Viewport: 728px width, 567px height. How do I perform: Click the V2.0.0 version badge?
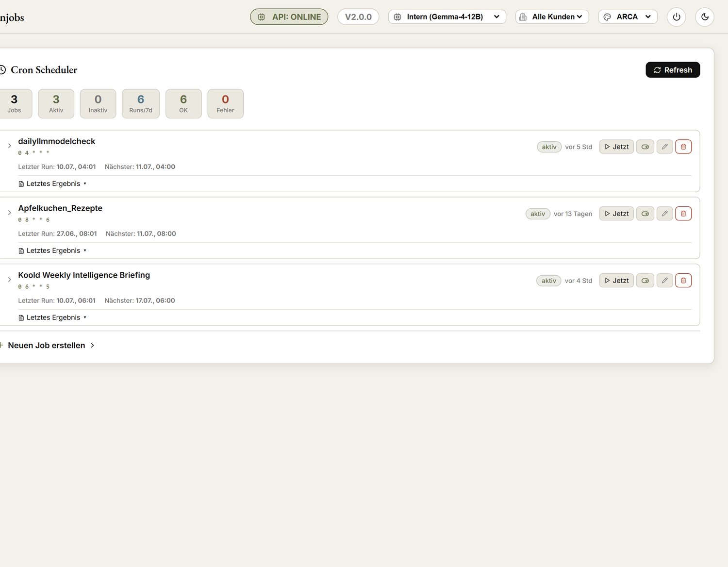click(x=358, y=17)
